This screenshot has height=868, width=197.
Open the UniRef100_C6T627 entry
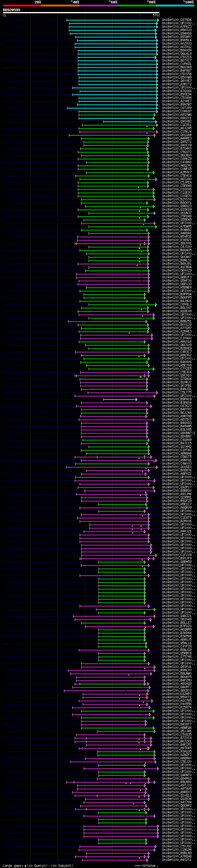(x=176, y=406)
